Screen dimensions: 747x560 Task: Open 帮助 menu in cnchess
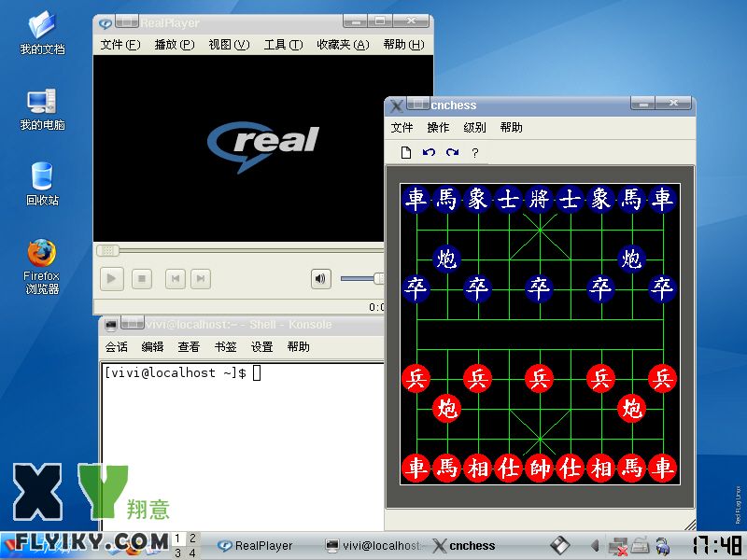point(511,128)
